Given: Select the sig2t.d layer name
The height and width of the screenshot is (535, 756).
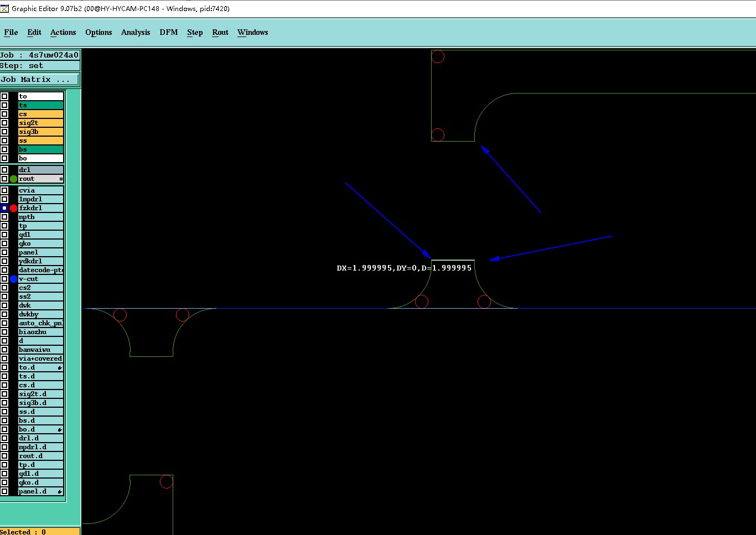Looking at the screenshot, I should (41, 394).
